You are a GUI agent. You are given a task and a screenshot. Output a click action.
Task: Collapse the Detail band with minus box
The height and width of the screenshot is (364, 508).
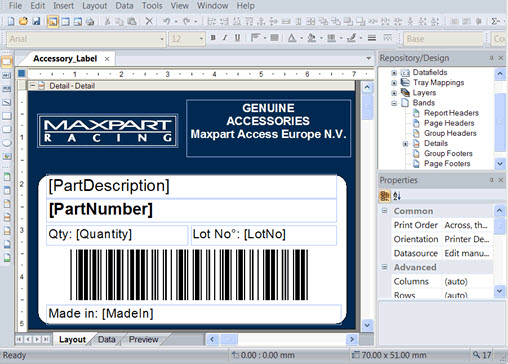point(33,86)
